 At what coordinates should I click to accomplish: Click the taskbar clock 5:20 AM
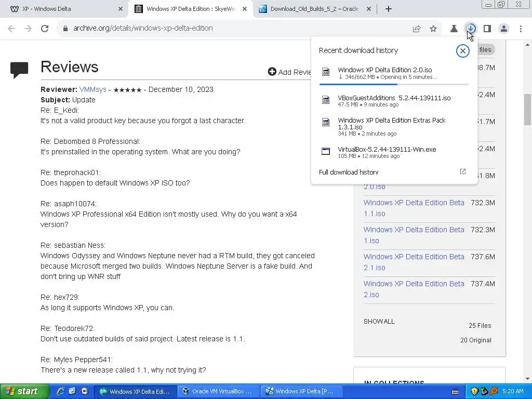[x=513, y=392]
